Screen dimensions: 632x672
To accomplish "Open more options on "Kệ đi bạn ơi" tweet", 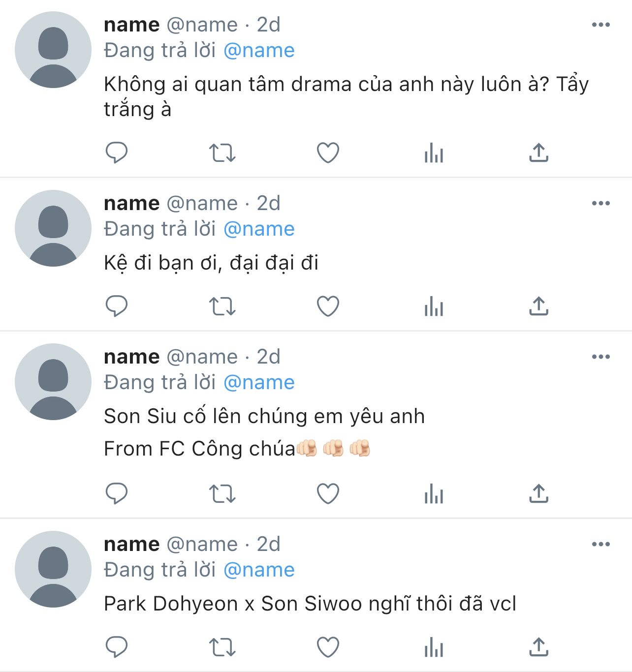I will [x=601, y=203].
